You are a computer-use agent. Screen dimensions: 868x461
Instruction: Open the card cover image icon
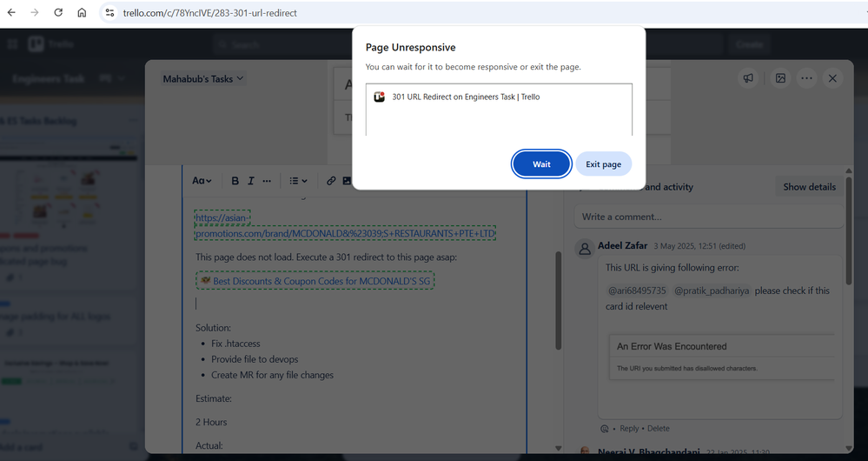click(x=780, y=78)
